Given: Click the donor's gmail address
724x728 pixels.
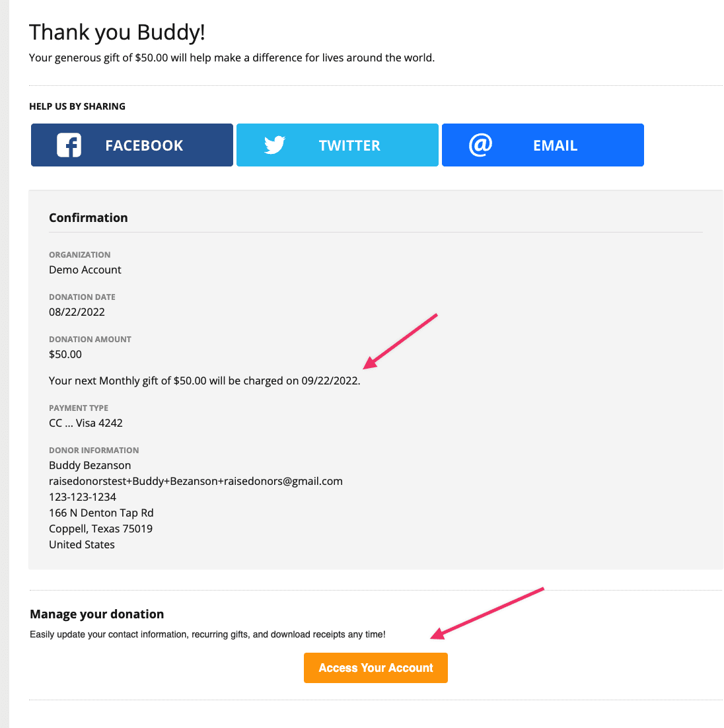Looking at the screenshot, I should pos(196,481).
